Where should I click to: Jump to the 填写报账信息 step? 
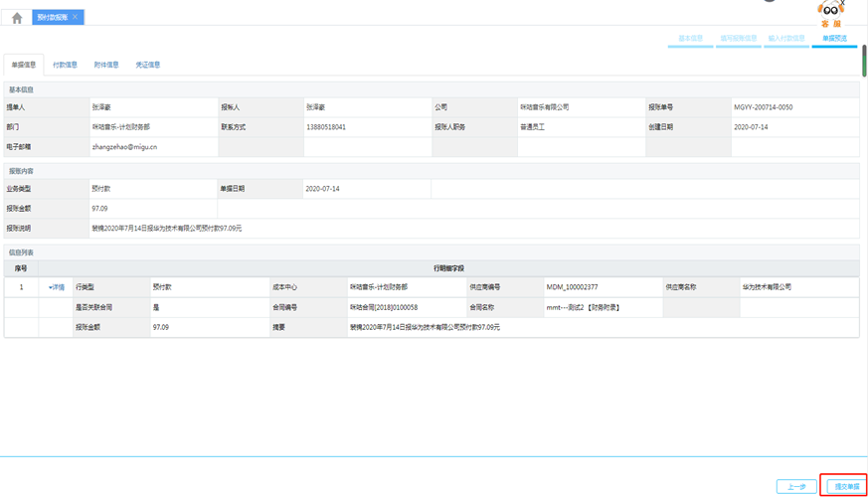coord(739,39)
